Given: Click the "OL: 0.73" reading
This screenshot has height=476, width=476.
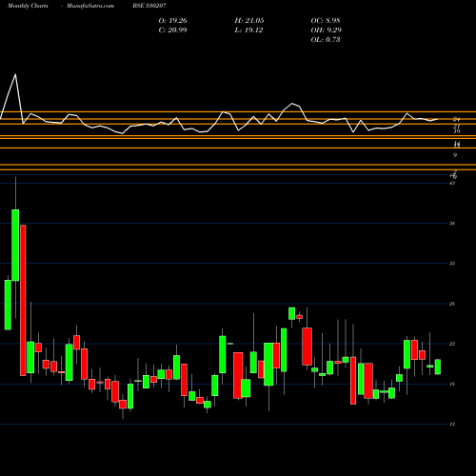Looking at the screenshot, I should [x=326, y=40].
